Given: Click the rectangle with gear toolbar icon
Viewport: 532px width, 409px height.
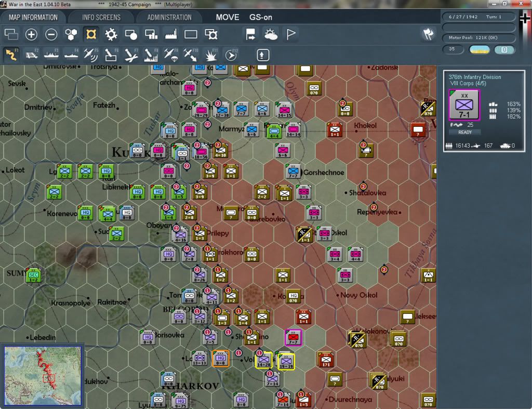Looking at the screenshot, I should 211,34.
